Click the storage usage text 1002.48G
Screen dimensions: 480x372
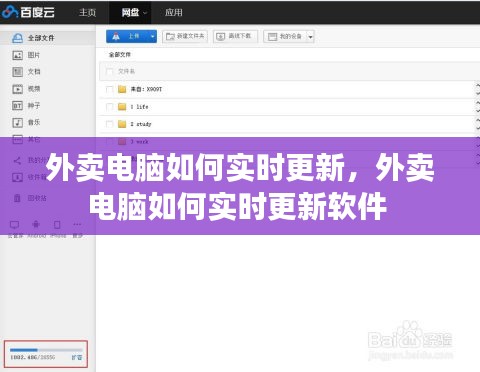(x=23, y=357)
